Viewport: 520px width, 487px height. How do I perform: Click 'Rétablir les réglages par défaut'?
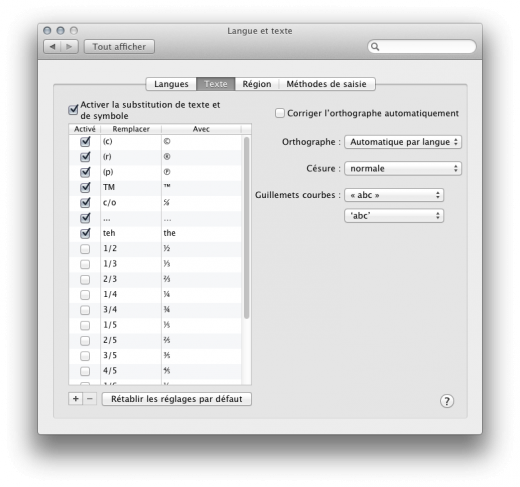177,399
